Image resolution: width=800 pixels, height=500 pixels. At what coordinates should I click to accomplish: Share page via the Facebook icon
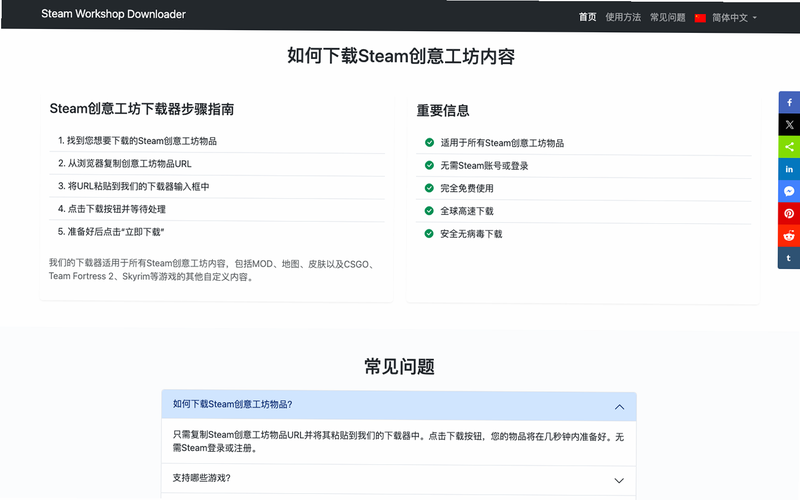(x=789, y=103)
